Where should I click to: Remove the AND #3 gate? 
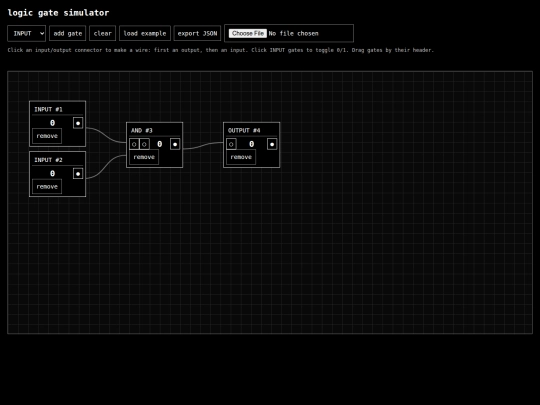click(144, 157)
